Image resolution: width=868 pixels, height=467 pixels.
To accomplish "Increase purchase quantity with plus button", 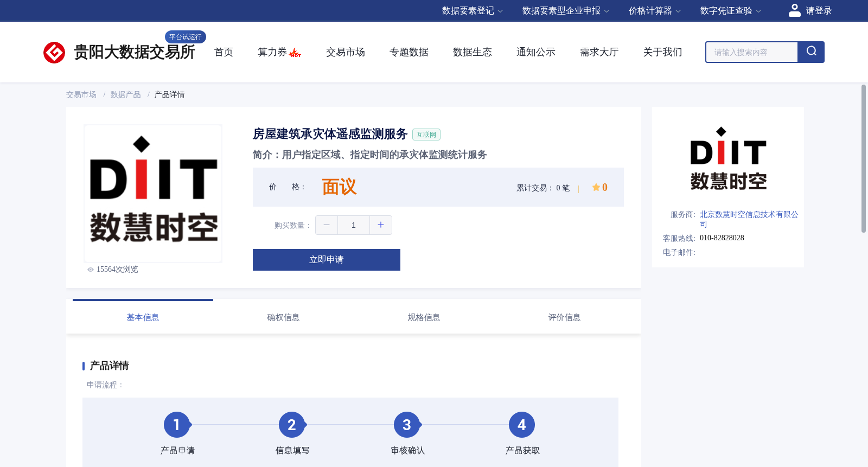I will (x=381, y=225).
